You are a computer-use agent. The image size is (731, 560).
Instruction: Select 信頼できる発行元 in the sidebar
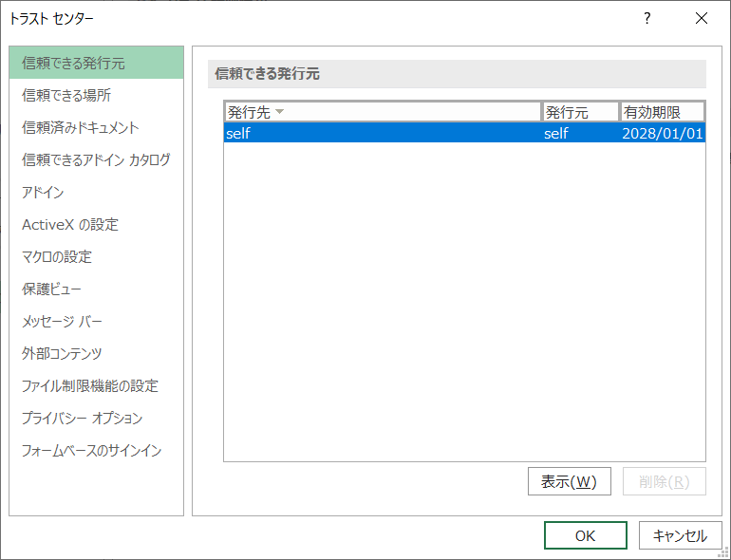pyautogui.click(x=96, y=63)
